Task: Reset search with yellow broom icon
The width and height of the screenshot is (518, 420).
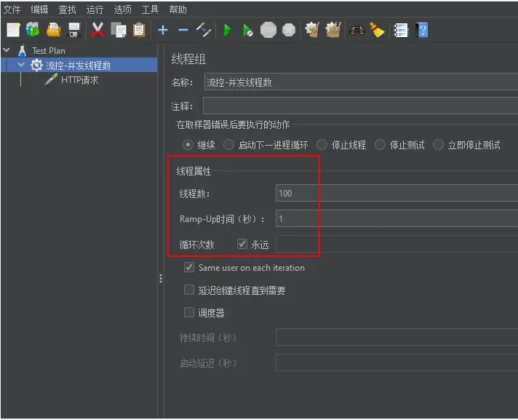Action: click(x=378, y=30)
